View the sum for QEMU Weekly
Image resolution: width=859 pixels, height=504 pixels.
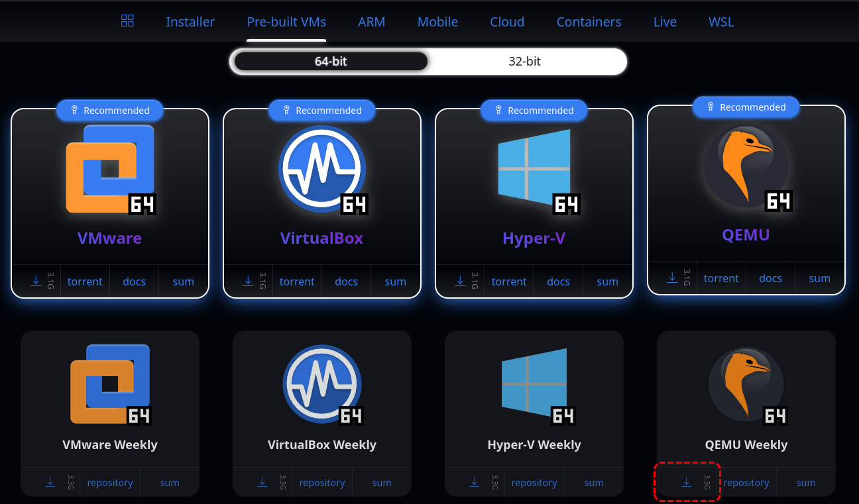click(806, 483)
